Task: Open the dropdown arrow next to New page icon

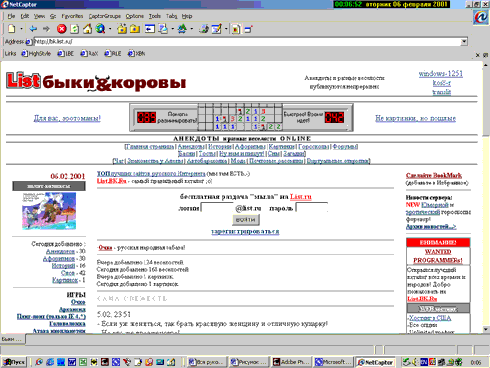Action: (21, 29)
